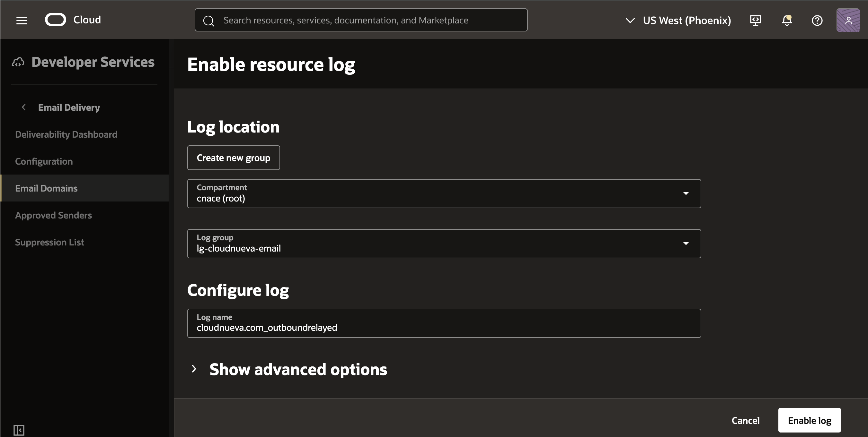Viewport: 868px width, 437px height.
Task: Open the Suppression List page
Action: (x=49, y=242)
